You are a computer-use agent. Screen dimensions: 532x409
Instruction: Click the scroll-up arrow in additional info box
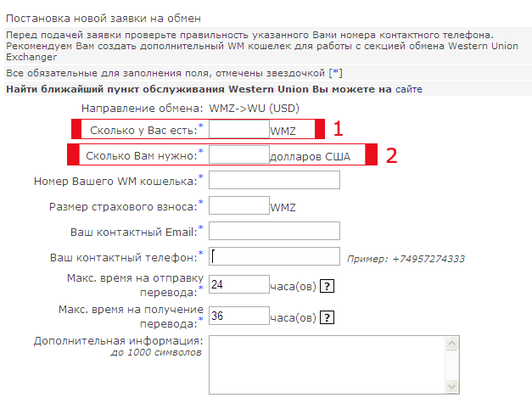451,344
